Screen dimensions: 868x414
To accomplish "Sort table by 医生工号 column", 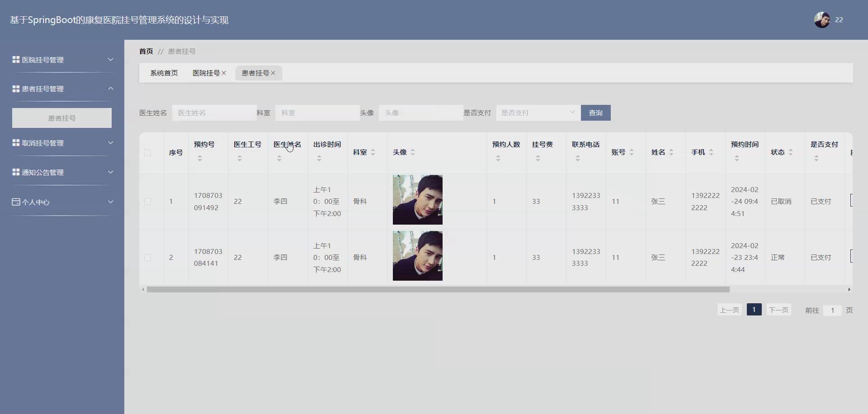I will coord(240,158).
